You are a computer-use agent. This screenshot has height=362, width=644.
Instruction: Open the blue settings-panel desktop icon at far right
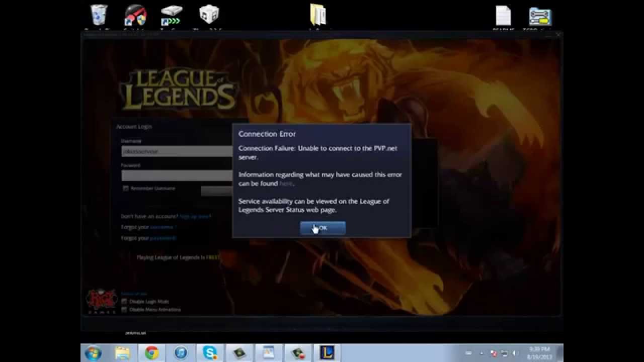click(x=540, y=16)
